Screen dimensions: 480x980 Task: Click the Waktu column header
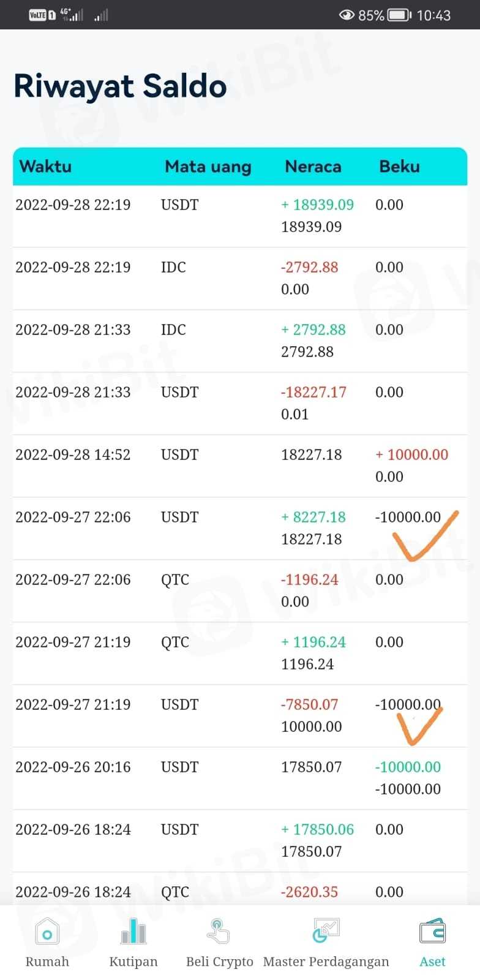[x=45, y=167]
